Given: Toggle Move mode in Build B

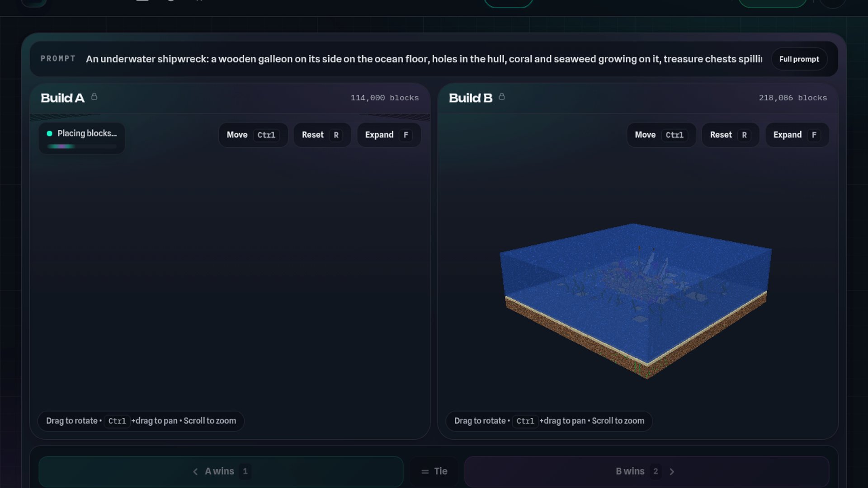Looking at the screenshot, I should (x=661, y=135).
